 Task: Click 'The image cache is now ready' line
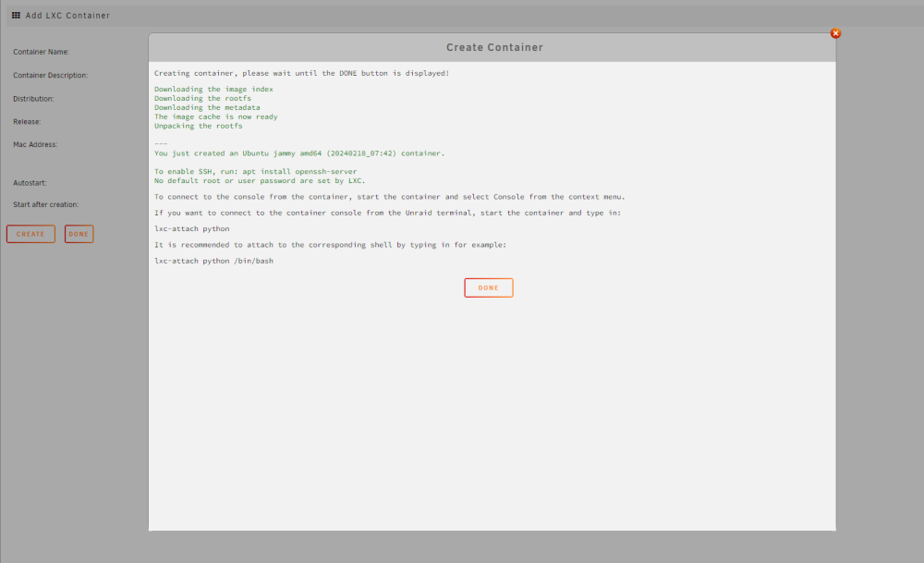[216, 116]
